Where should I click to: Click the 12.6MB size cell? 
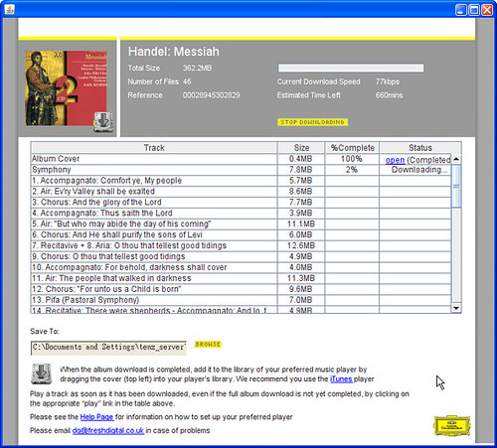[x=301, y=246]
